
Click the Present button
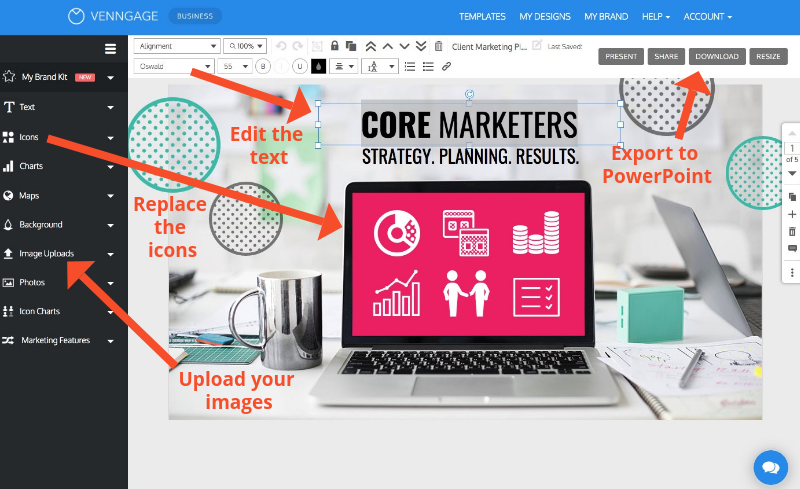[x=621, y=57]
